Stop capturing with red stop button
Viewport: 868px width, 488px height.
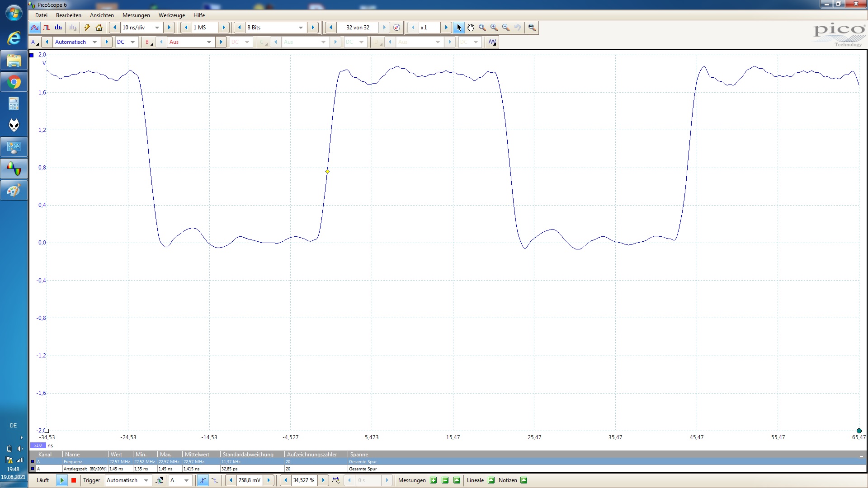(74, 480)
